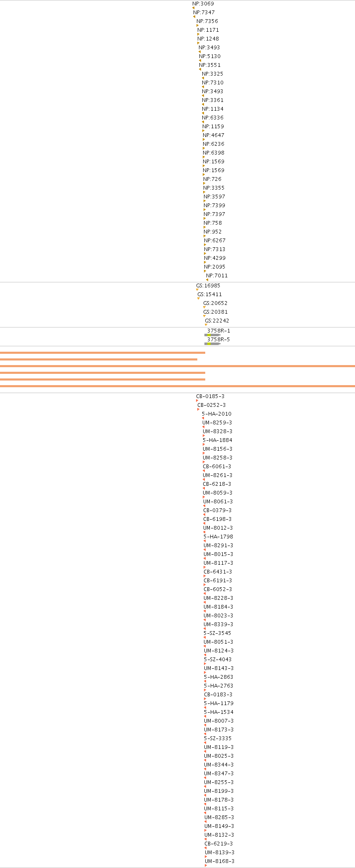This screenshot has height=868, width=355.
Task: Click the NP:3069 feature label
Action: 203,4
